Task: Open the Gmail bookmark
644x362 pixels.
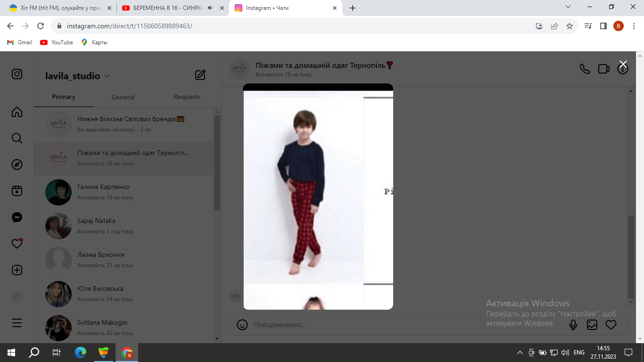Action: [x=20, y=42]
